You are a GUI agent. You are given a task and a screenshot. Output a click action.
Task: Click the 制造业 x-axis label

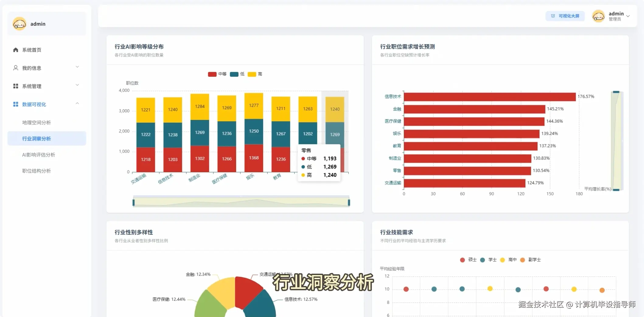coord(194,178)
